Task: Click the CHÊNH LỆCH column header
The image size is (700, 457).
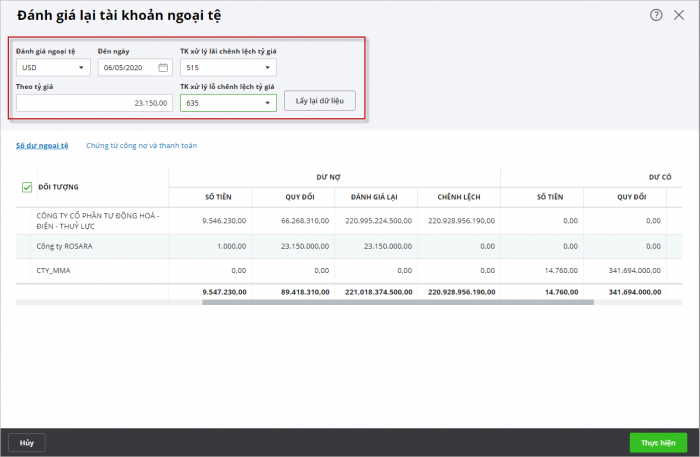Action: click(459, 196)
